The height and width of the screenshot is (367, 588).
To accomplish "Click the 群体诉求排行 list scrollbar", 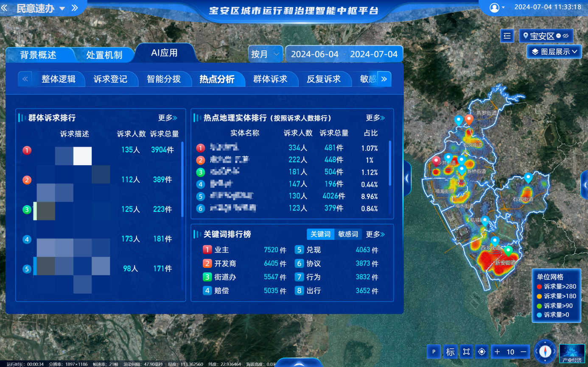I will point(182,179).
